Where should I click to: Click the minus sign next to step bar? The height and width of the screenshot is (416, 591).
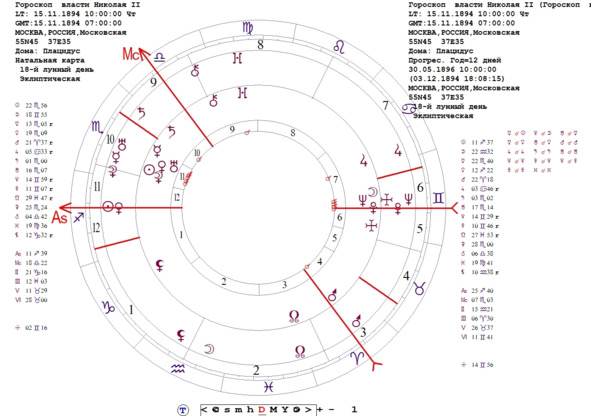(331, 409)
